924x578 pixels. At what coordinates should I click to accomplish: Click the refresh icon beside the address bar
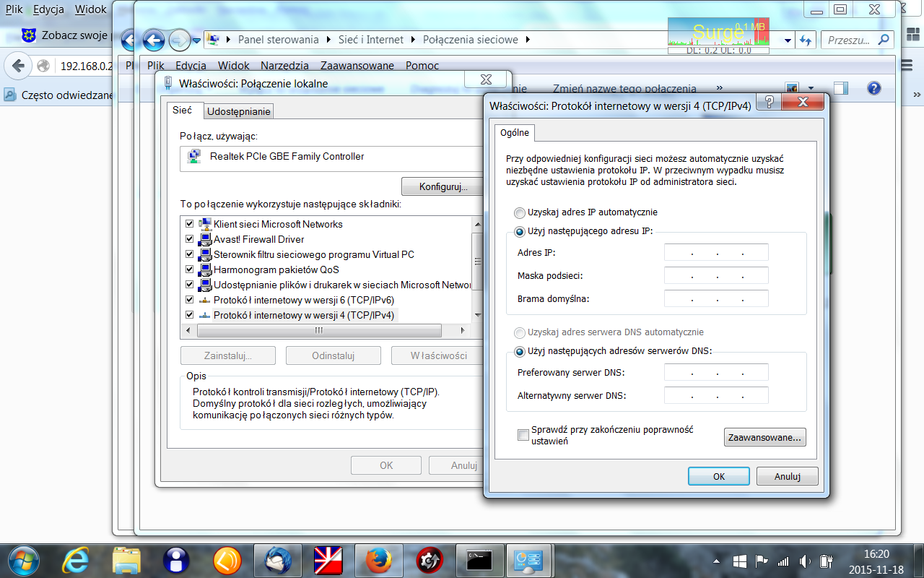(806, 40)
